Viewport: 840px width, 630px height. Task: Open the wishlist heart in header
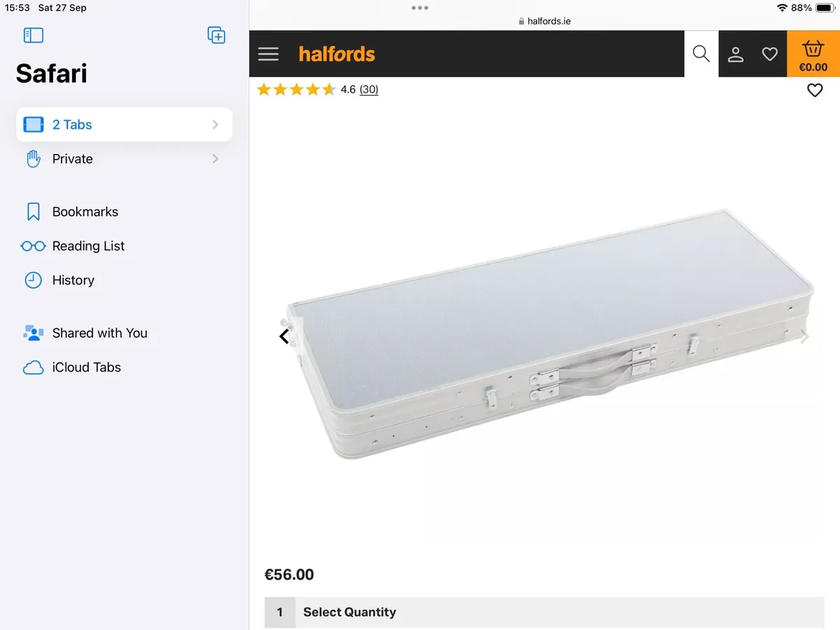pos(769,54)
